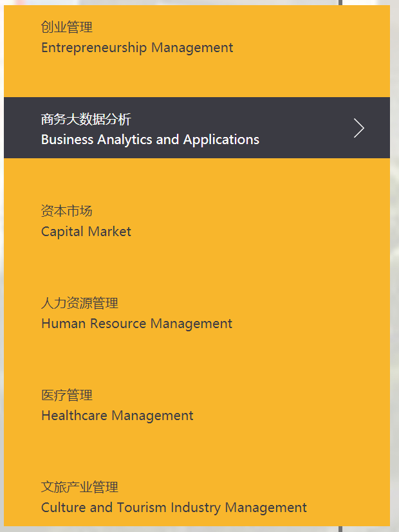This screenshot has height=532, width=399.
Task: Click the English text Healthcare Management
Action: coord(116,416)
